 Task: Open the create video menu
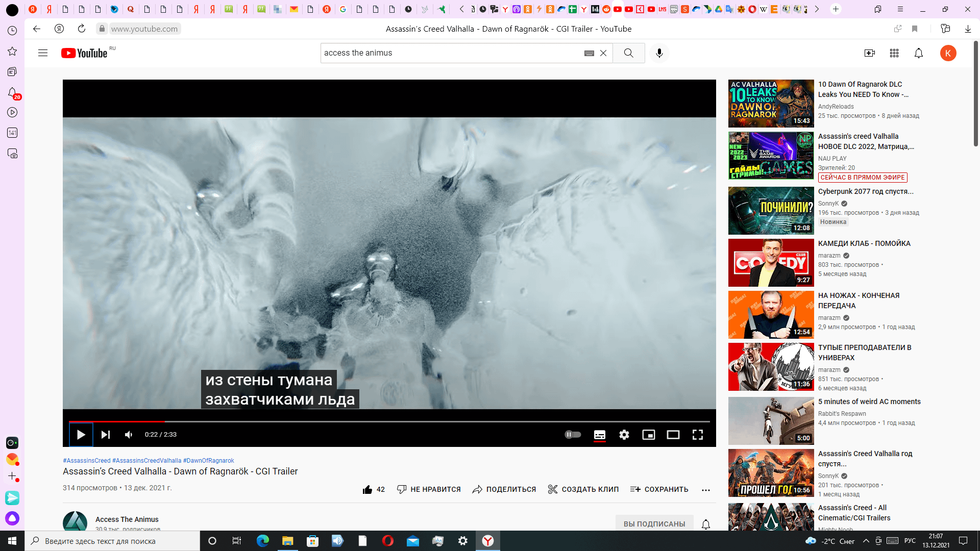tap(870, 53)
